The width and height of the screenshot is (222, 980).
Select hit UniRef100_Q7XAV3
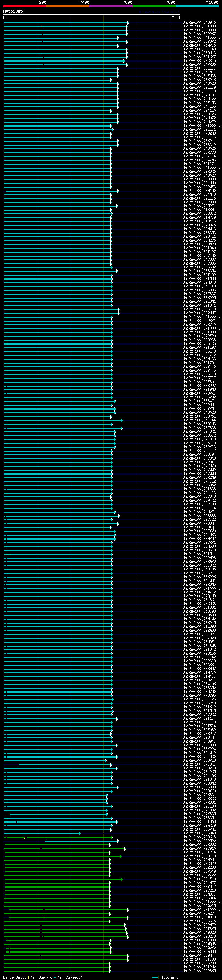click(199, 561)
